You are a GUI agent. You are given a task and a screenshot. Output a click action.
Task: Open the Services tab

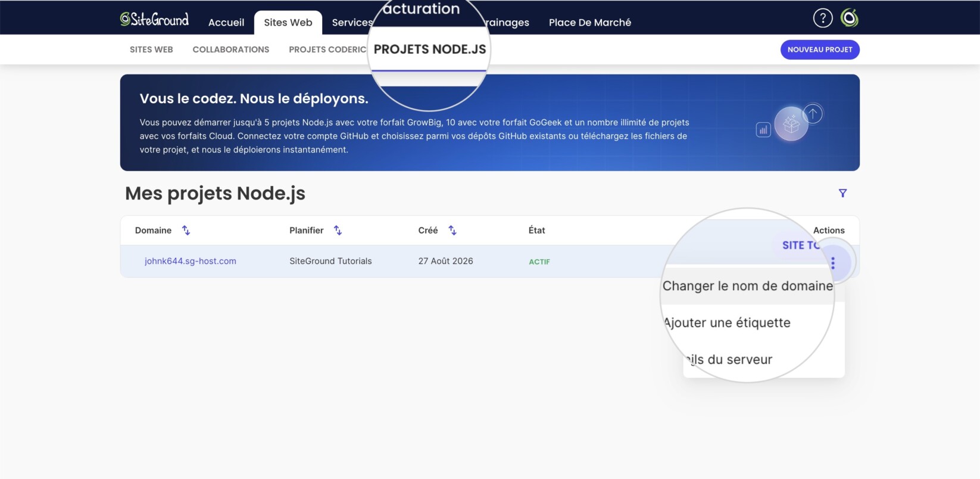tap(352, 23)
